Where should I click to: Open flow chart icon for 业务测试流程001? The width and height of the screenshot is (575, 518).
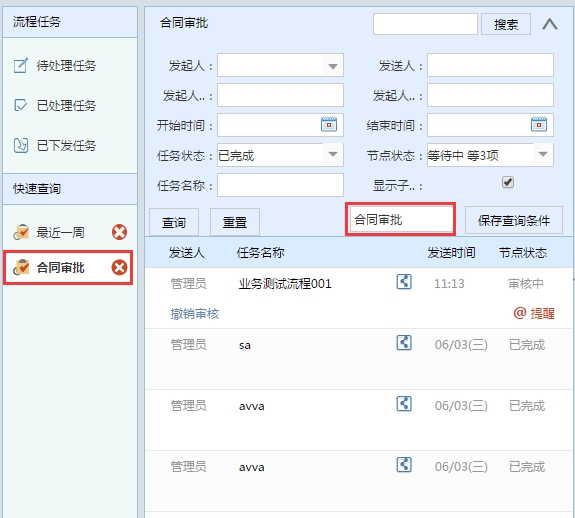tap(404, 282)
